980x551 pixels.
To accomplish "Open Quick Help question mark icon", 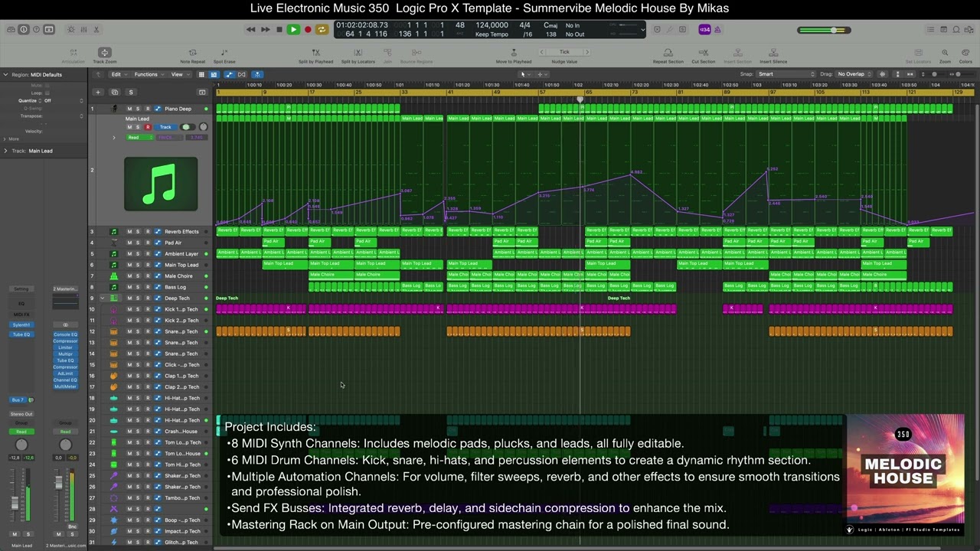I will coord(36,30).
